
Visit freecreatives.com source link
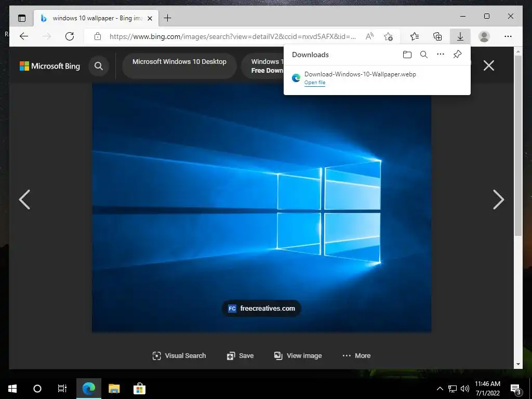pos(261,309)
